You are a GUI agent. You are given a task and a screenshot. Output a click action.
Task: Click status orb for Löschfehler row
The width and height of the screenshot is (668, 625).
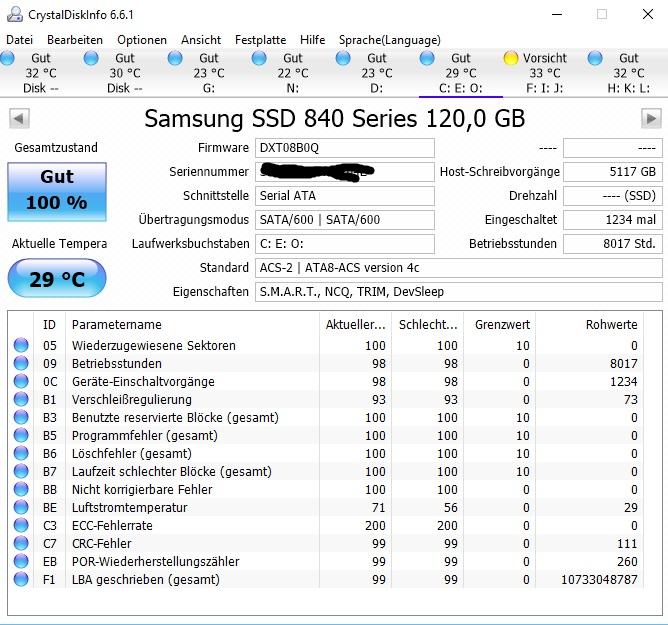click(21, 453)
